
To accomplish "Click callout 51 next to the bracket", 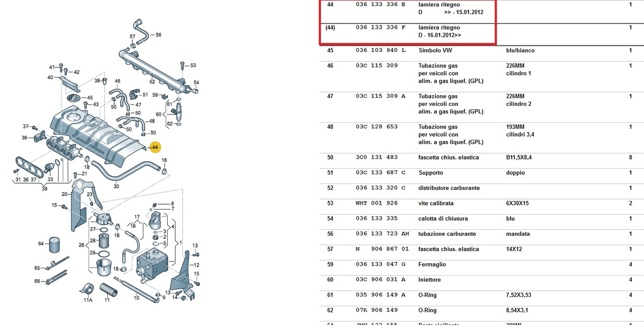I will click(145, 95).
